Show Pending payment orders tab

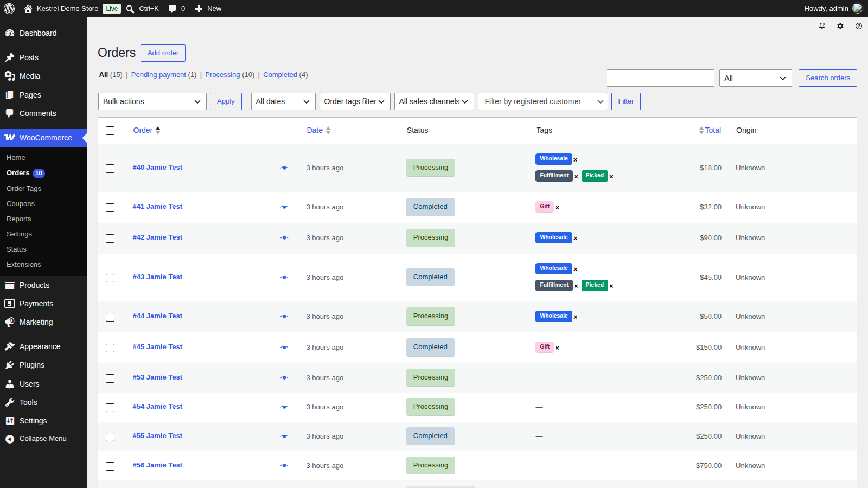tap(158, 75)
